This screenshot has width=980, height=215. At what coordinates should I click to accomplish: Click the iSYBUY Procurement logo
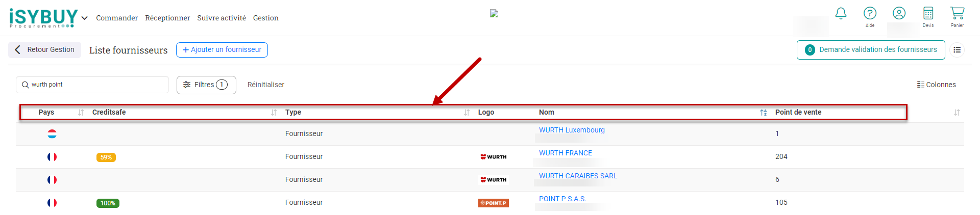pyautogui.click(x=43, y=18)
